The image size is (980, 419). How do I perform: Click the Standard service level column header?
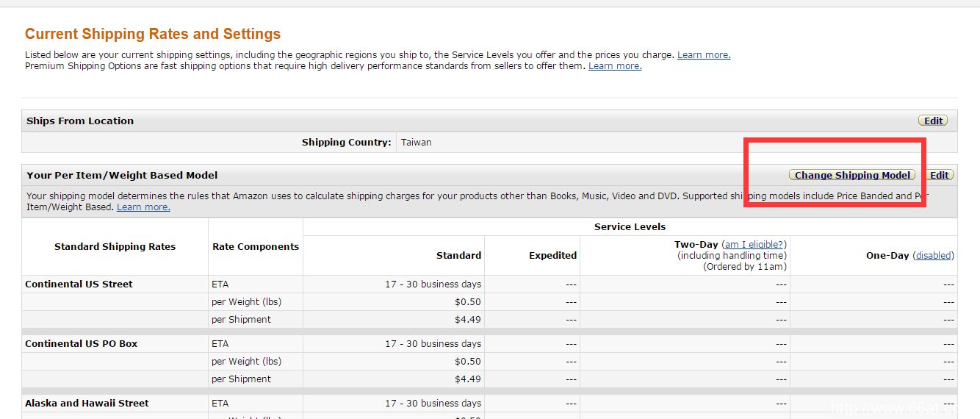coord(458,255)
